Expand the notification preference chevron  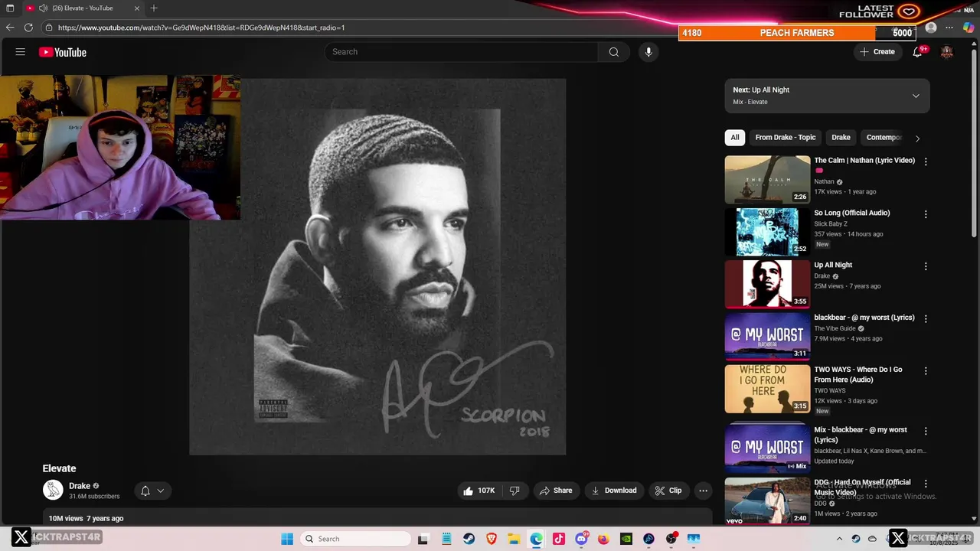pyautogui.click(x=161, y=491)
